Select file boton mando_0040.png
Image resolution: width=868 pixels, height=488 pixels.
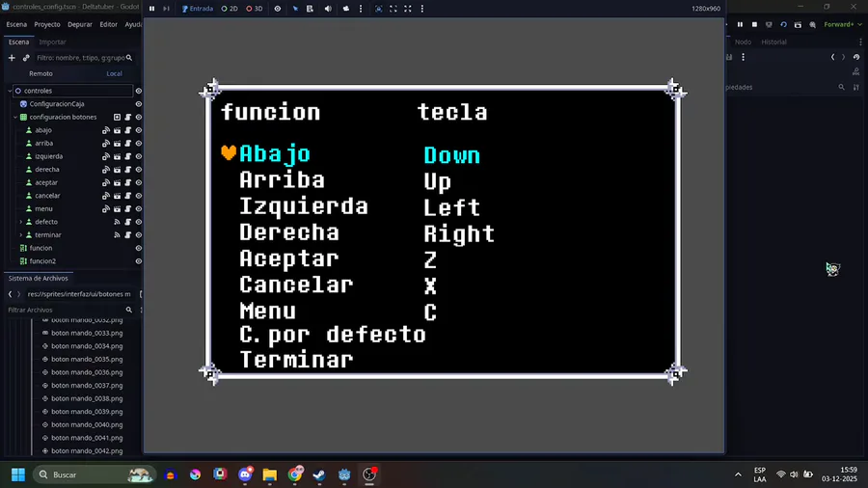[x=87, y=425]
